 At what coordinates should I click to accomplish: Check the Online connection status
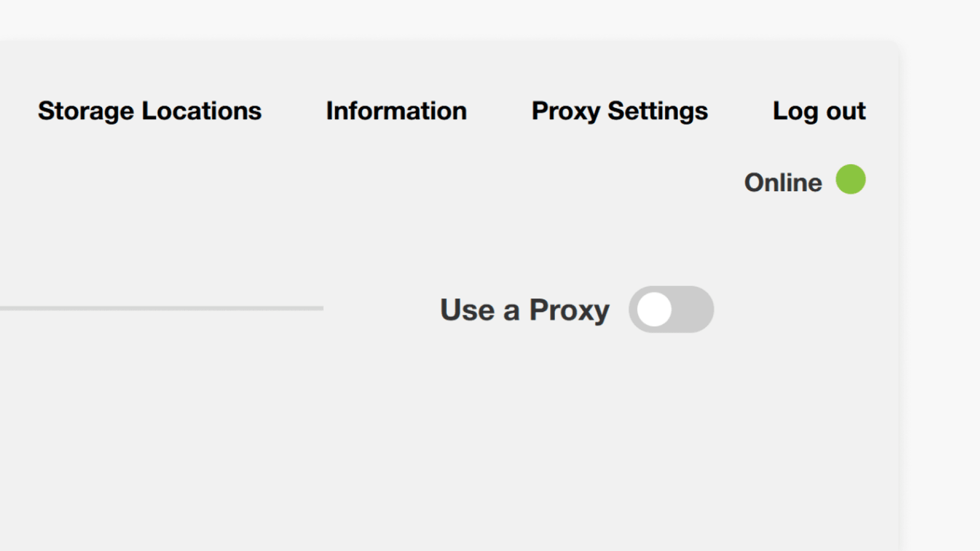[x=782, y=182]
